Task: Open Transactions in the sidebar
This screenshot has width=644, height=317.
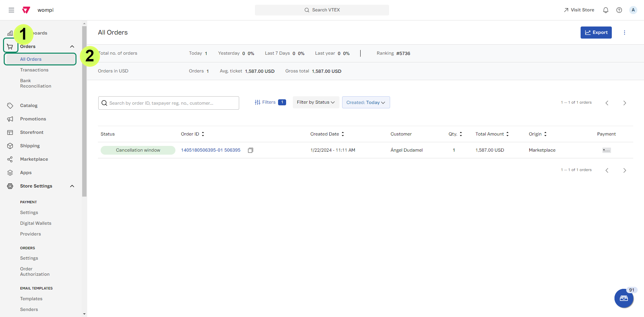Action: click(34, 70)
